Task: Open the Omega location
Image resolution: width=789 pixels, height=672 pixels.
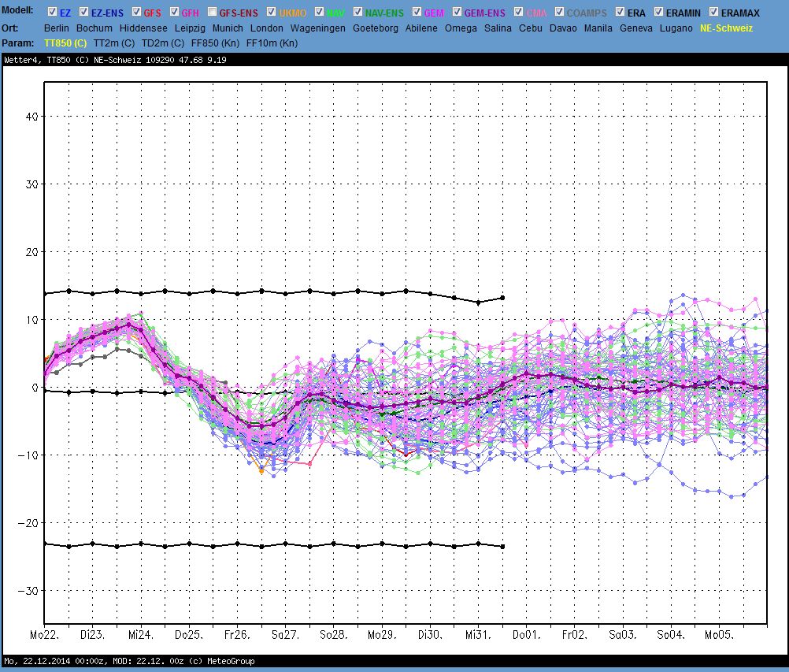Action: pos(461,28)
